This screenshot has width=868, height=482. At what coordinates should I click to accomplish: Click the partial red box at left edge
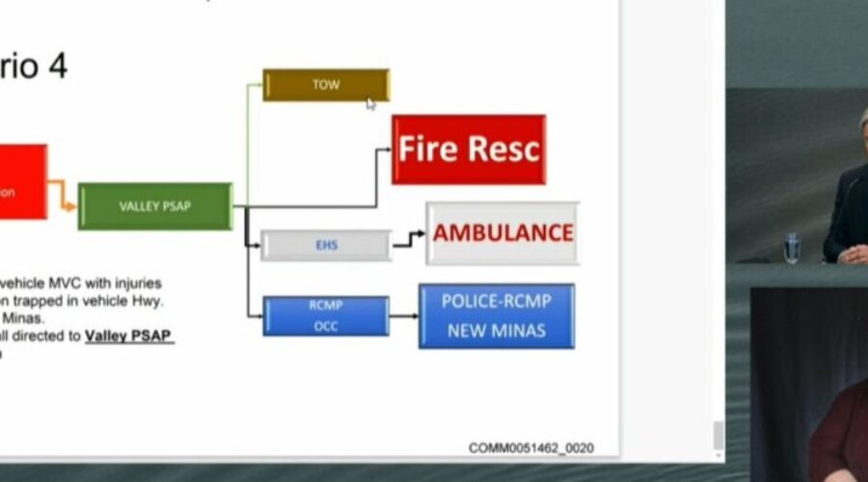21,181
